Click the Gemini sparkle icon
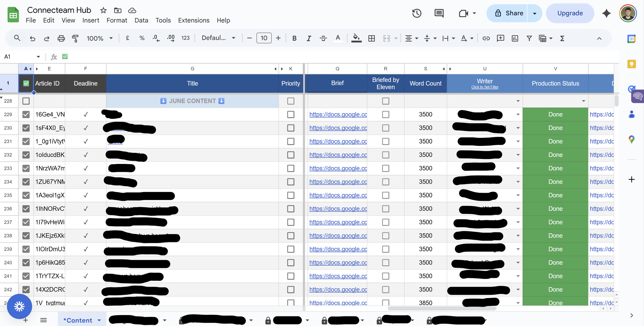The height and width of the screenshot is (326, 644). (606, 13)
